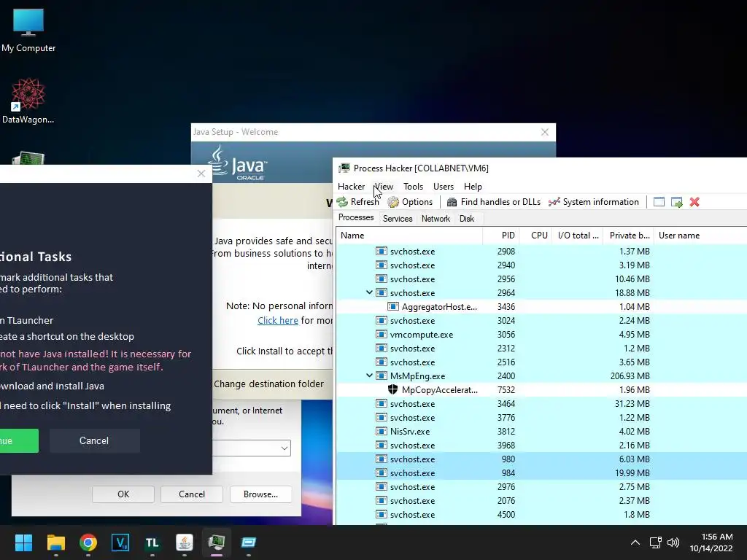Open the V taskbar application icon

[120, 542]
